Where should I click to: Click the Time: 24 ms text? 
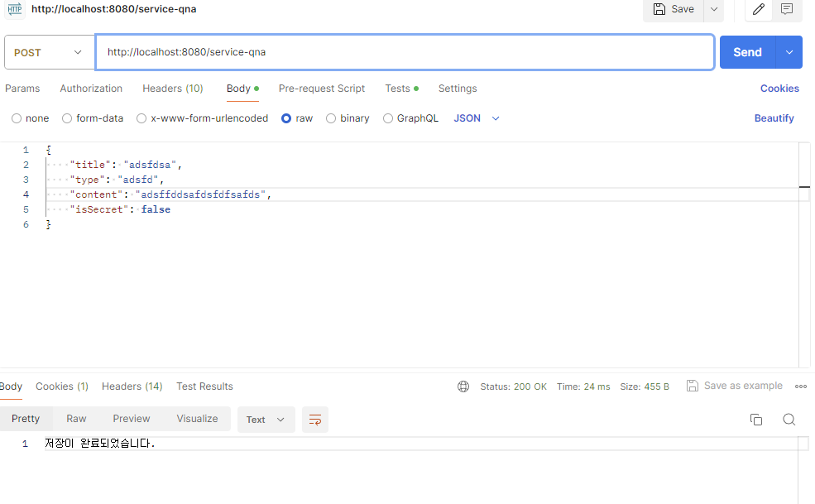583,386
